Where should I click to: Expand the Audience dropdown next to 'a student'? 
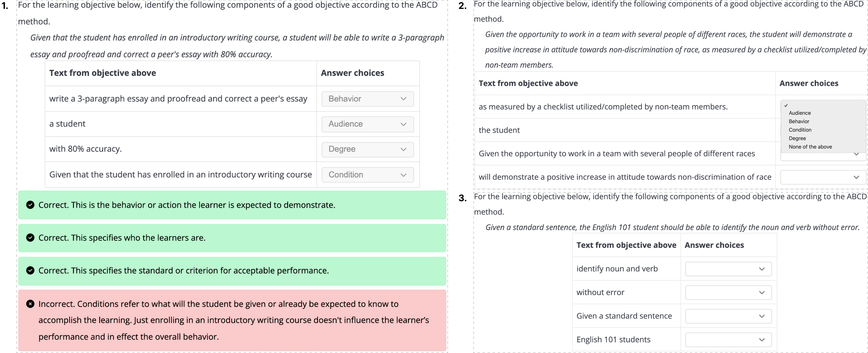tap(367, 124)
